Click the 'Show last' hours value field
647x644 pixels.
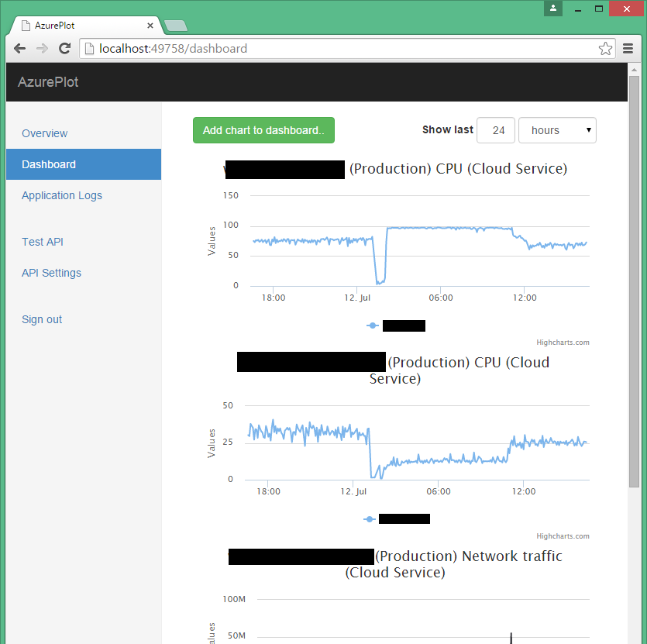(496, 130)
